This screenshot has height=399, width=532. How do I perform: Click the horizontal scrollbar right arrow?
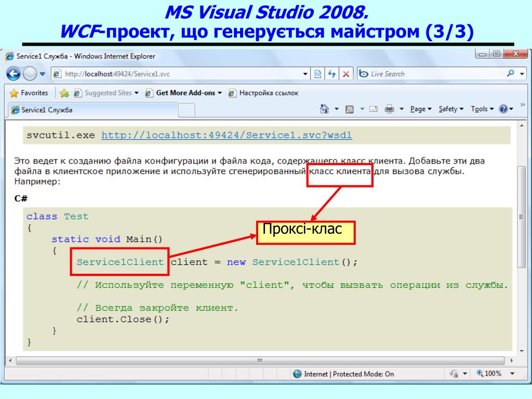tap(512, 361)
